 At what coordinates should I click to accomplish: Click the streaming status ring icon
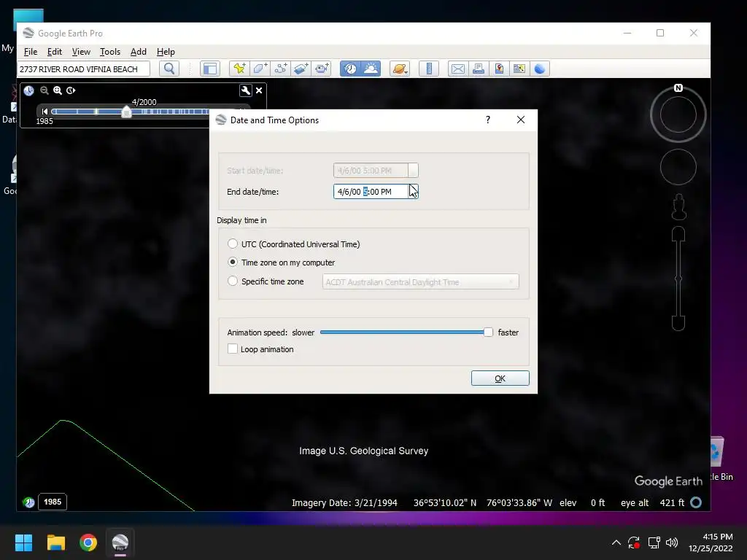tap(696, 502)
